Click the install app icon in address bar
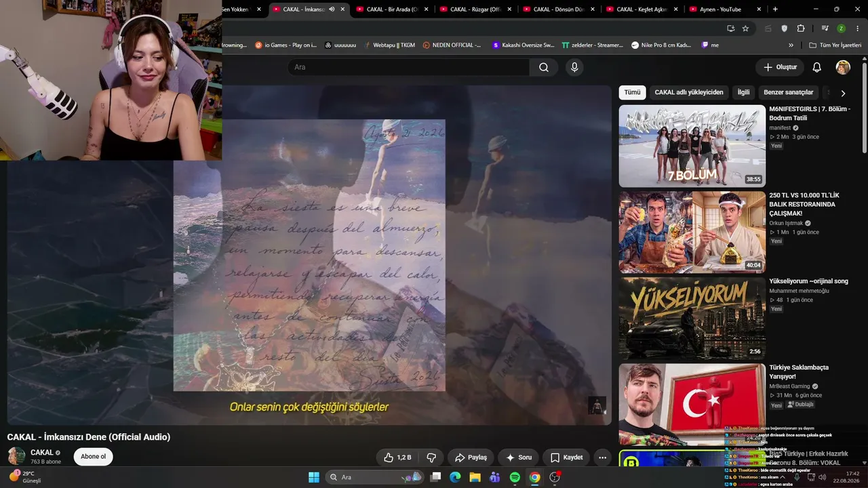 730,28
